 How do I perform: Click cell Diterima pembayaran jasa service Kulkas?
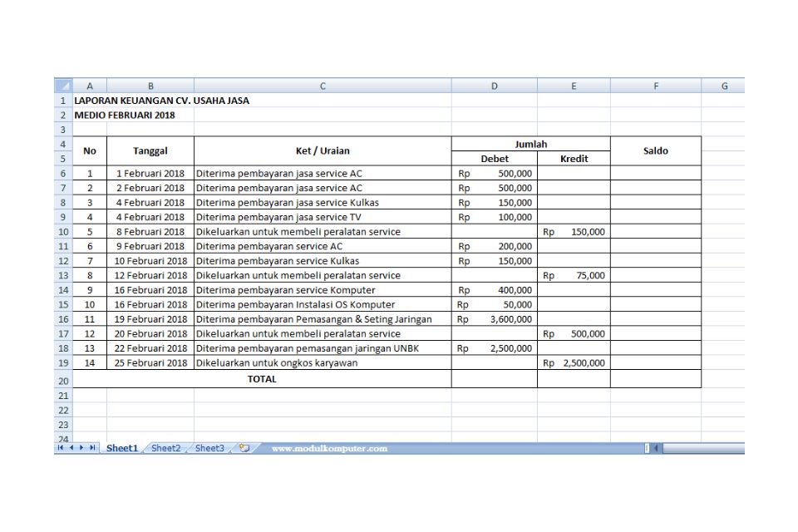tap(323, 202)
